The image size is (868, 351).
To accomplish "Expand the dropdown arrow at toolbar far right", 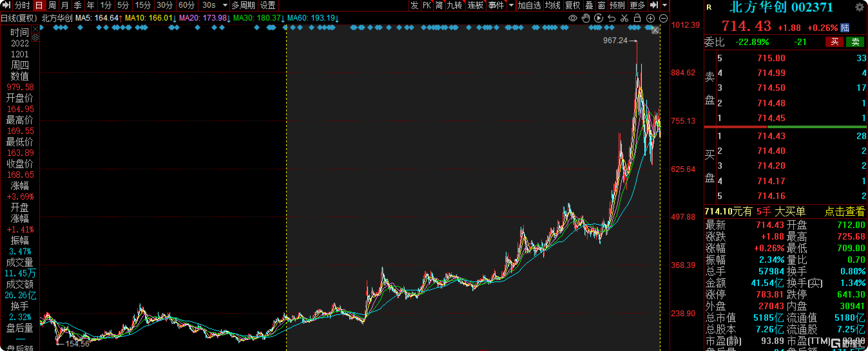I will pyautogui.click(x=665, y=5).
